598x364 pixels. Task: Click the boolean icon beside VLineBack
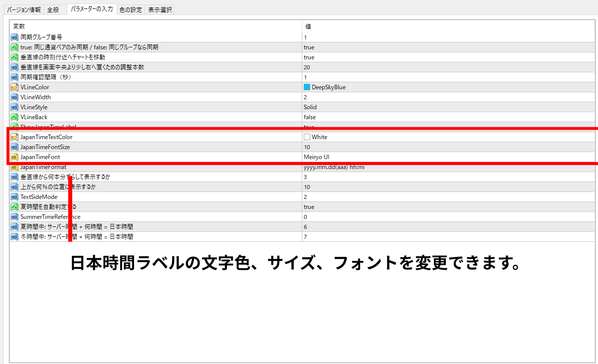click(14, 117)
